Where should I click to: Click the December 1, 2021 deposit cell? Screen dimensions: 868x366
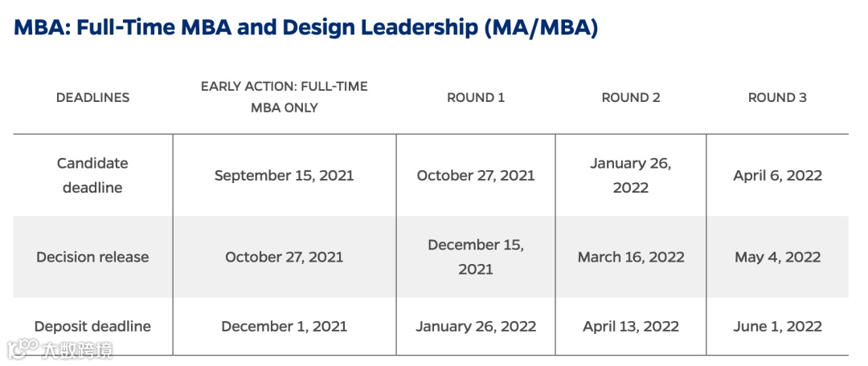(284, 326)
